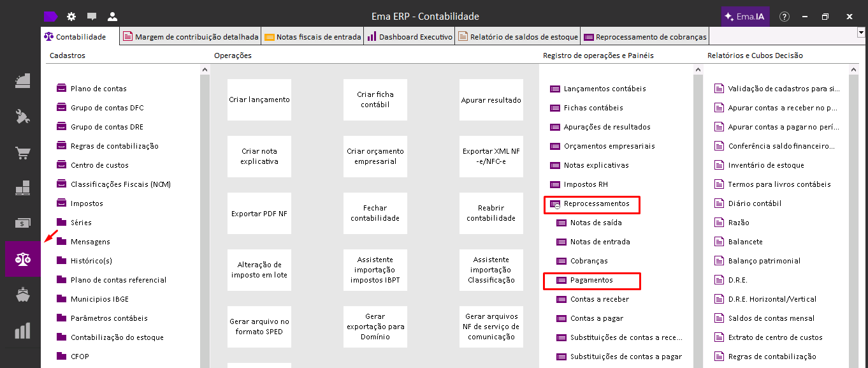This screenshot has width=868, height=368.
Task: Open the tab list dropdown arrow
Action: (x=861, y=32)
